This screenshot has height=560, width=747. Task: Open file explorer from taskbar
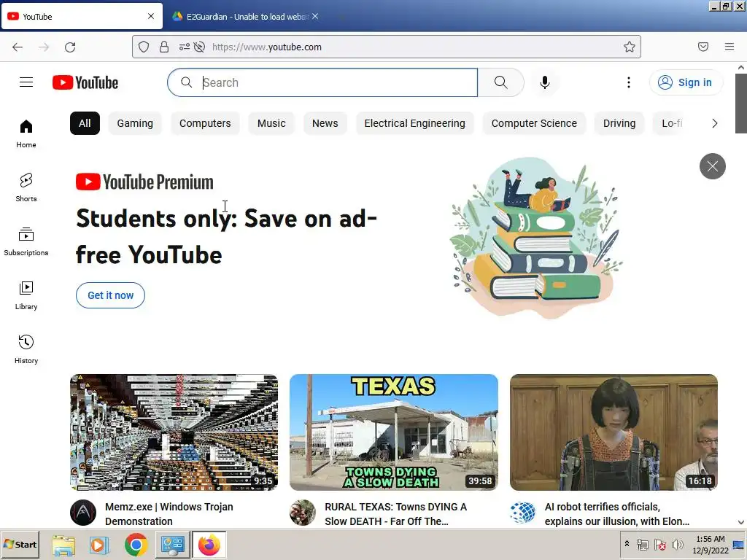63,545
